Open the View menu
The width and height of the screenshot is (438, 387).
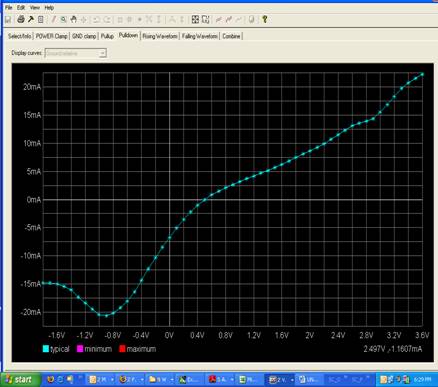click(x=34, y=7)
